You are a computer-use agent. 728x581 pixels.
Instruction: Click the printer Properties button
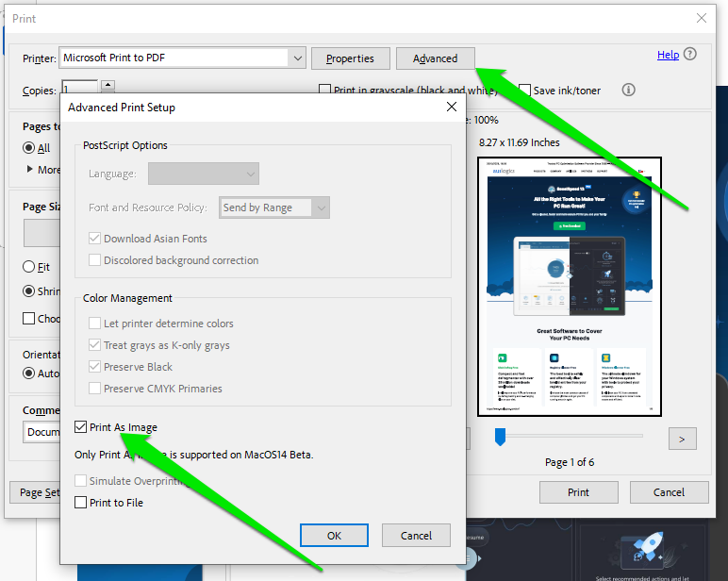(350, 58)
